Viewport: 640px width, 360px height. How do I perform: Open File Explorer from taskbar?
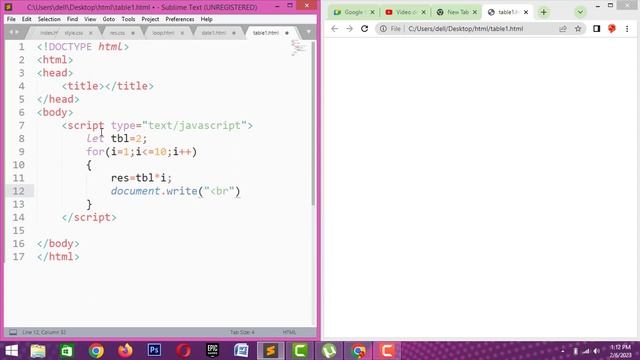[38, 351]
